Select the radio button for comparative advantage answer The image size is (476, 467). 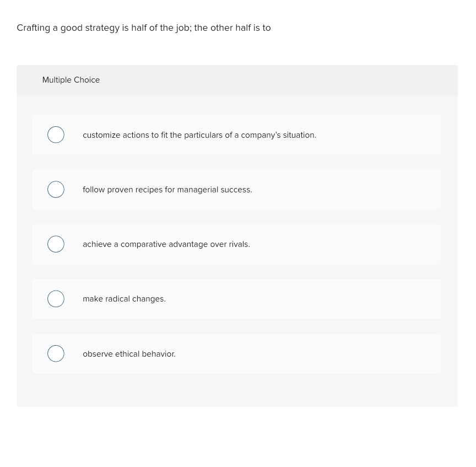[x=56, y=244]
